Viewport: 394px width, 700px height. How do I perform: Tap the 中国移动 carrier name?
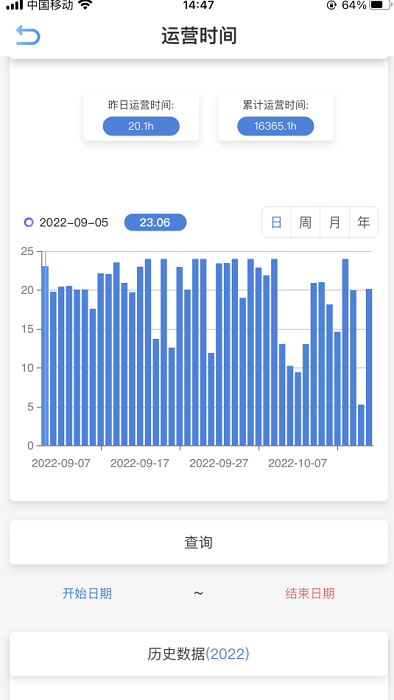[50, 5]
